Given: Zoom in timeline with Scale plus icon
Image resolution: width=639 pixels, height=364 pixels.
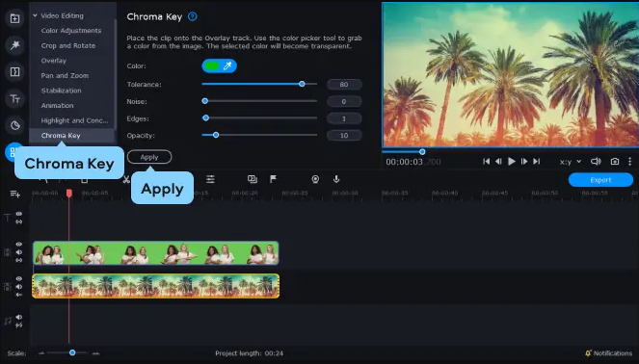Looking at the screenshot, I should pos(95,353).
